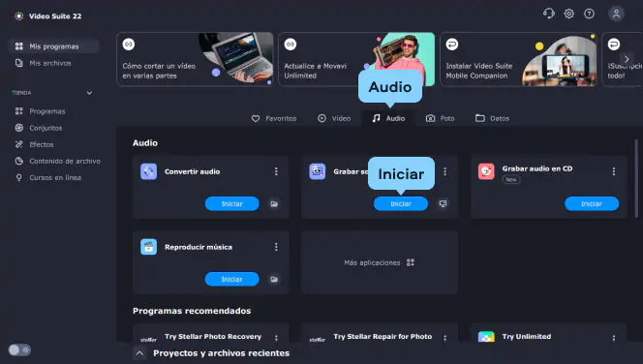Click folder icon on Reproducir música card
The width and height of the screenshot is (643, 364).
274,279
